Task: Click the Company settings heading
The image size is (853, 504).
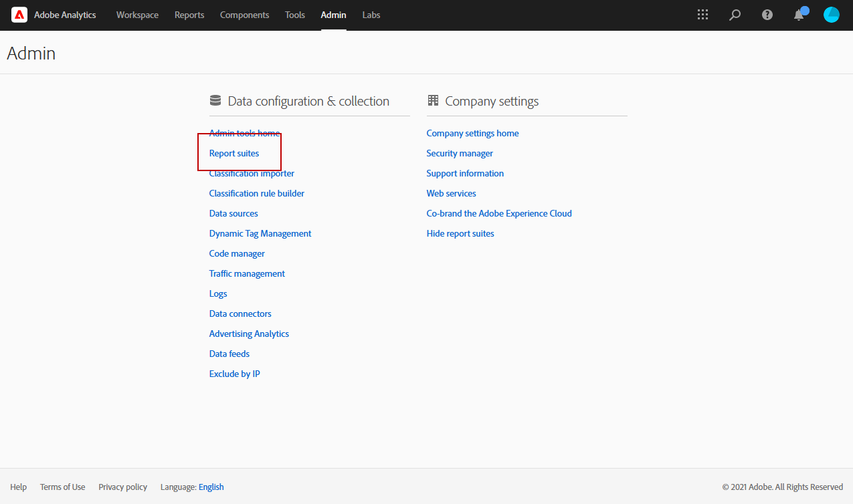Action: point(492,101)
